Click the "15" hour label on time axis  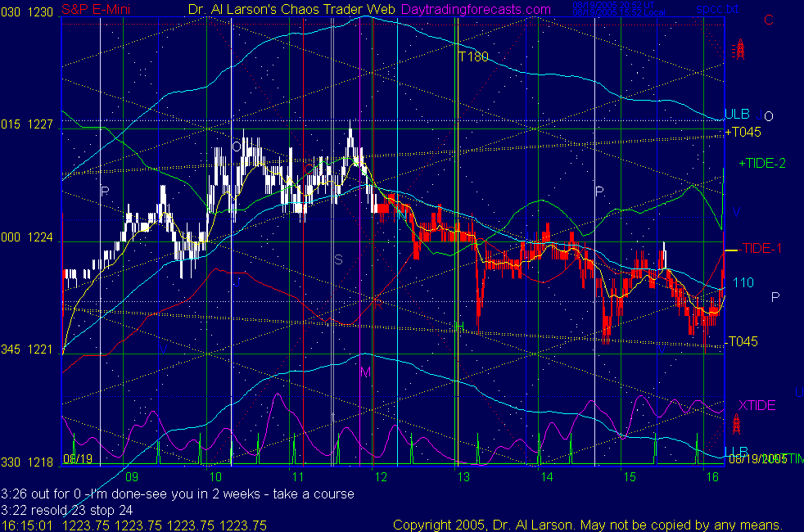(630, 477)
